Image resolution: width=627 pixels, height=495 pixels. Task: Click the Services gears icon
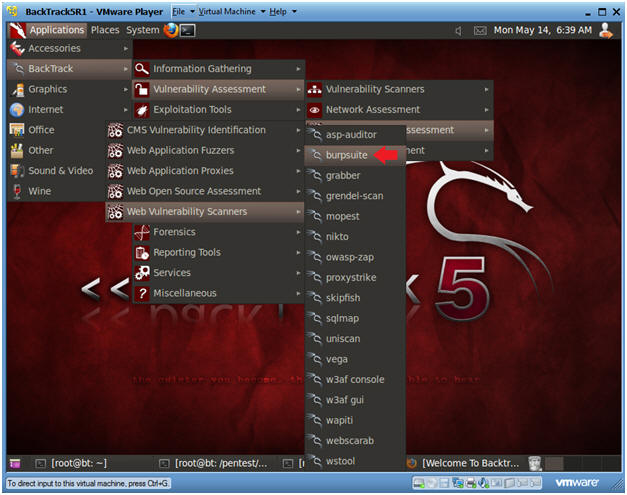[142, 273]
